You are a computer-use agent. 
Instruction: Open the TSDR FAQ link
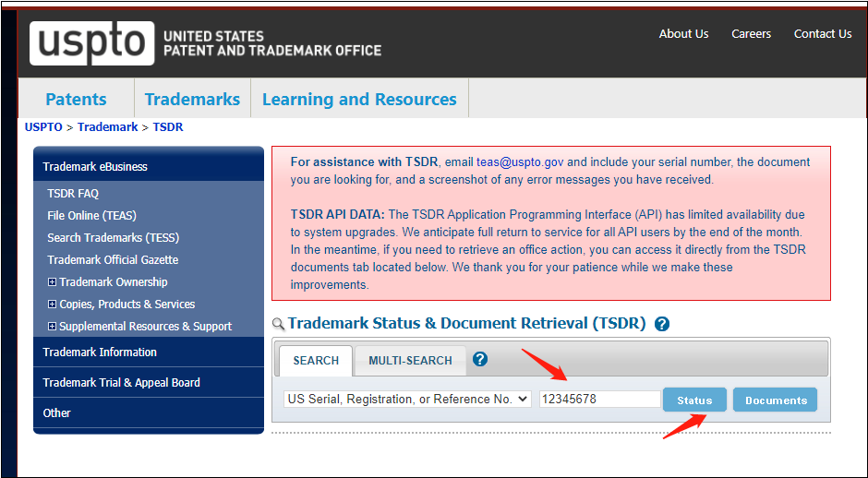(73, 194)
